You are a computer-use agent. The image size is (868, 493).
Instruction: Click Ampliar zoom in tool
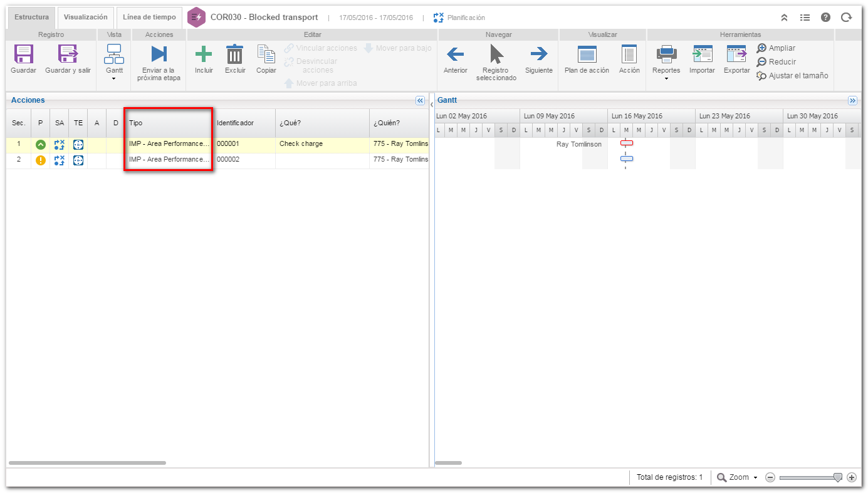point(776,48)
